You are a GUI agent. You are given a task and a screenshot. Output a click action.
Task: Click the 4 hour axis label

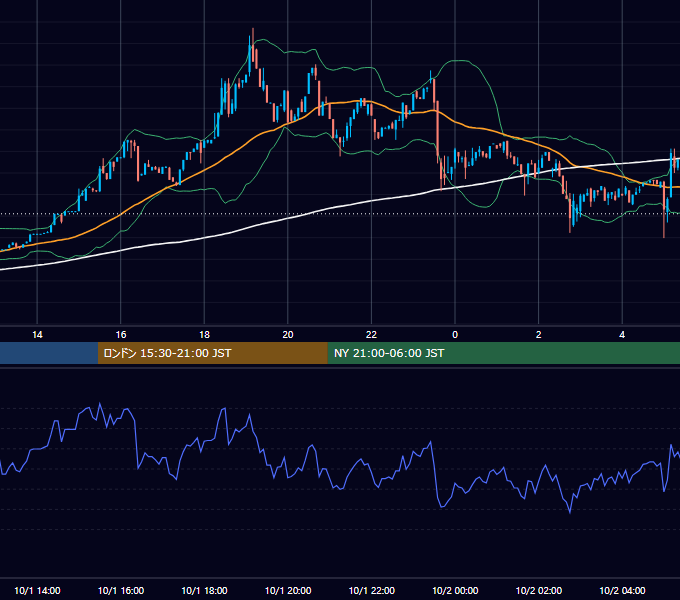(x=622, y=335)
